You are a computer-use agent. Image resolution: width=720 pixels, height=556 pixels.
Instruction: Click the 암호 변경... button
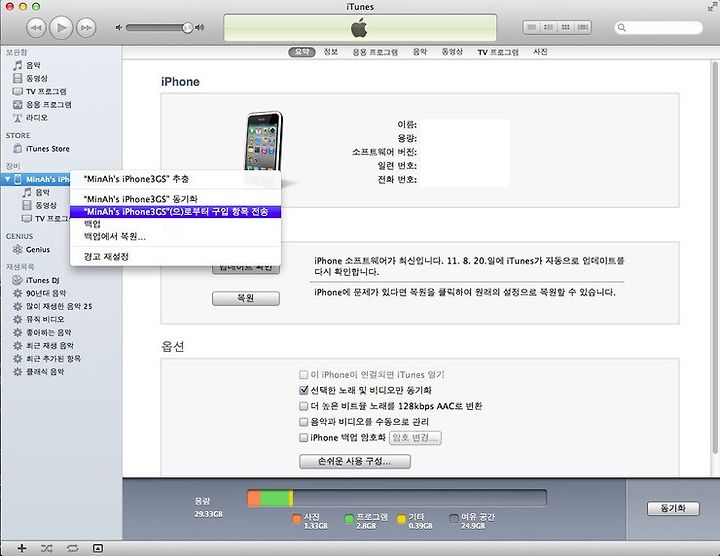(416, 438)
